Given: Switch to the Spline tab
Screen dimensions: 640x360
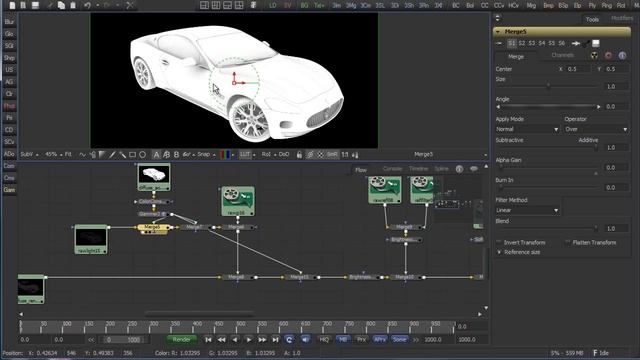Looking at the screenshot, I should point(441,169).
